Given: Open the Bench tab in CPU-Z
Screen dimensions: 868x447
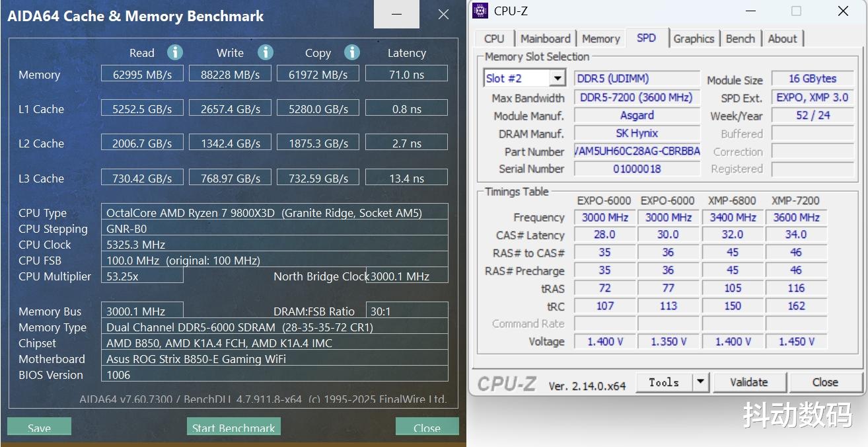Looking at the screenshot, I should pos(741,39).
